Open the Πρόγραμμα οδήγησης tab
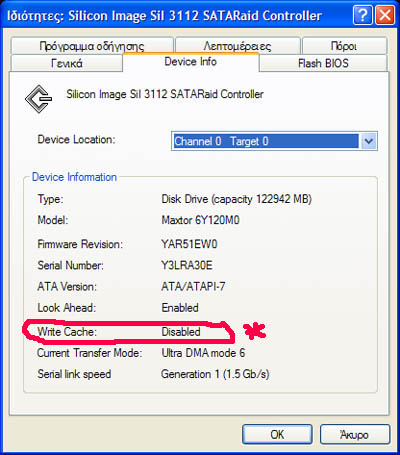This screenshot has height=455, width=400. click(92, 46)
